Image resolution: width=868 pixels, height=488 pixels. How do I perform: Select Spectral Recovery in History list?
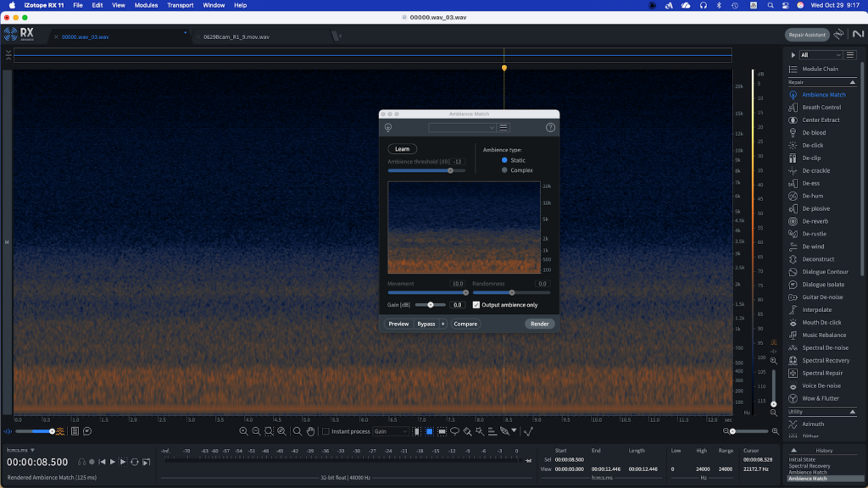(808, 466)
